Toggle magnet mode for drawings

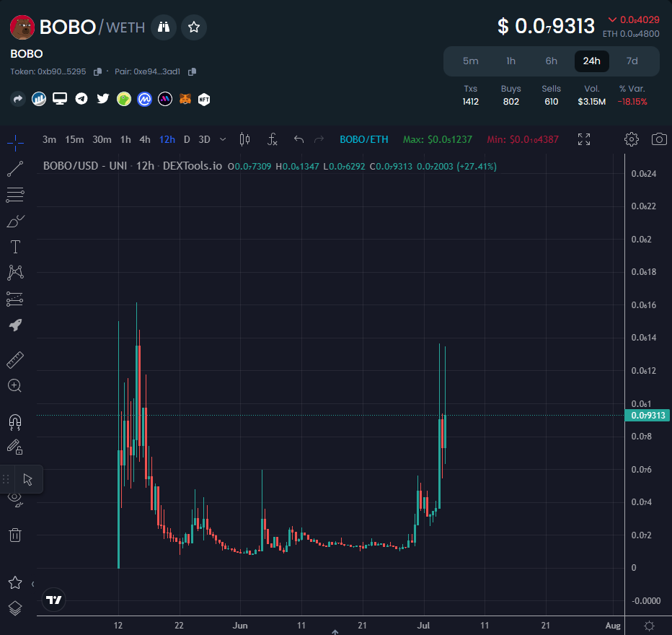(x=15, y=422)
